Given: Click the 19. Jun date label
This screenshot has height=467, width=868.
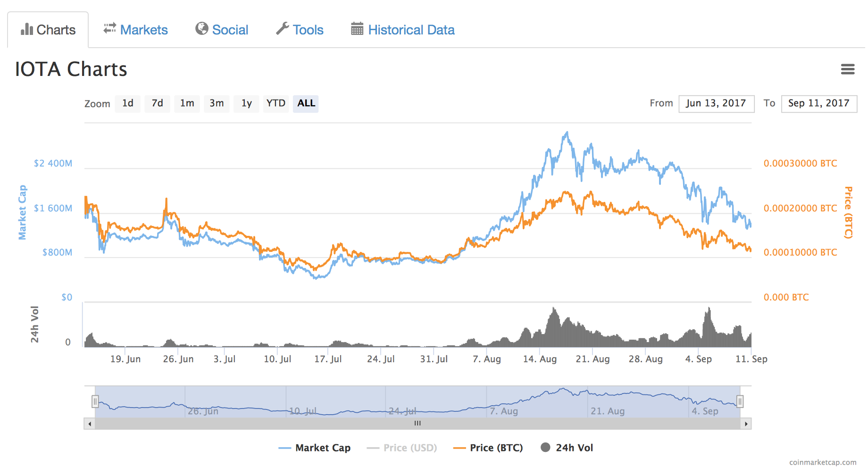Looking at the screenshot, I should [125, 359].
